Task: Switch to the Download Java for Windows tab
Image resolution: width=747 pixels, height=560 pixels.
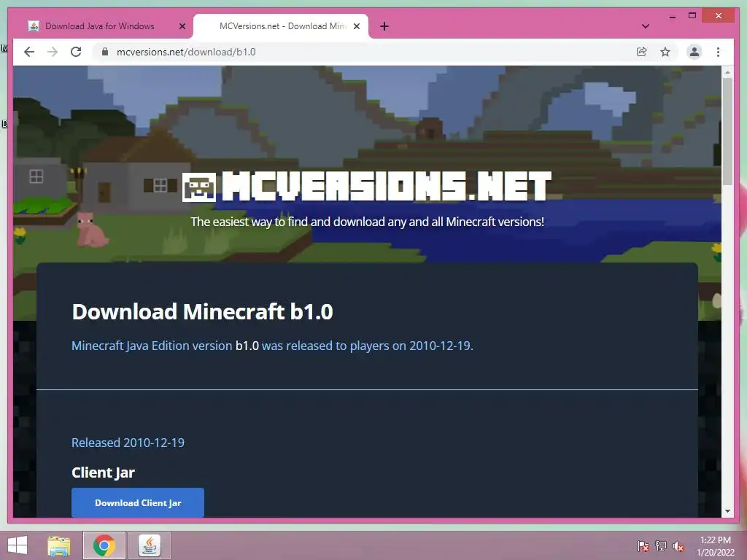Action: pyautogui.click(x=99, y=26)
